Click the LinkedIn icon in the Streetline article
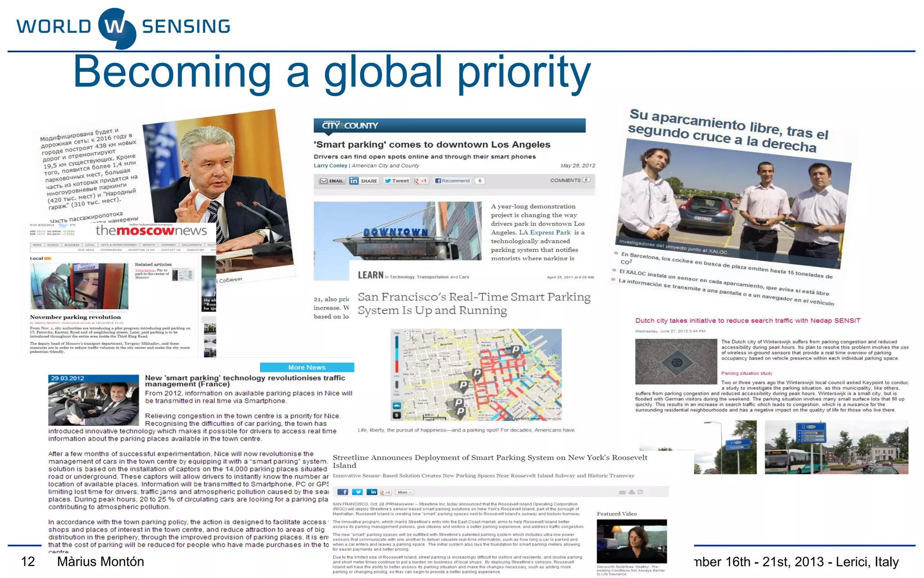 (x=372, y=492)
